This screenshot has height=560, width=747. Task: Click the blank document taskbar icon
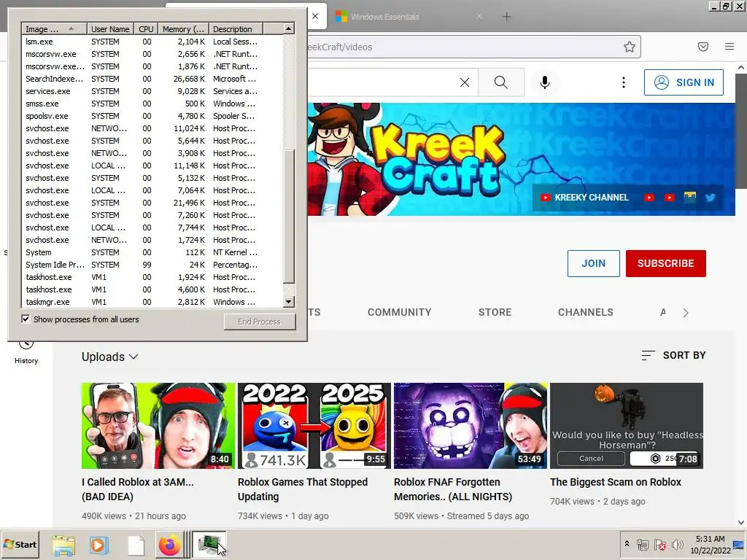point(136,545)
